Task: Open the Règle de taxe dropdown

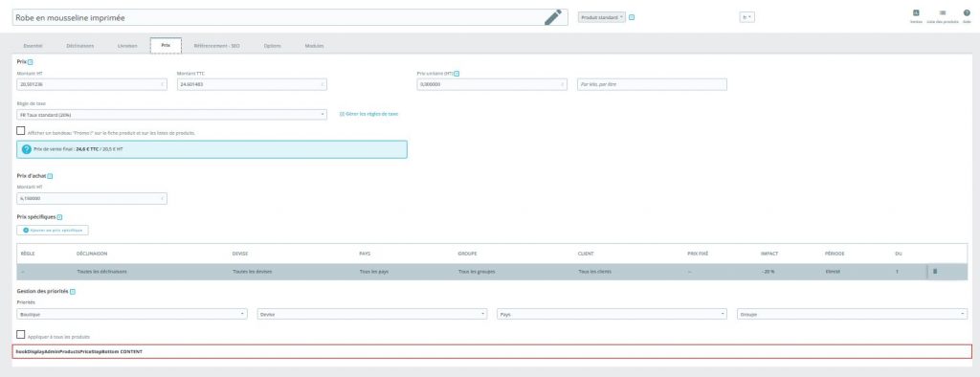Action: (172, 115)
